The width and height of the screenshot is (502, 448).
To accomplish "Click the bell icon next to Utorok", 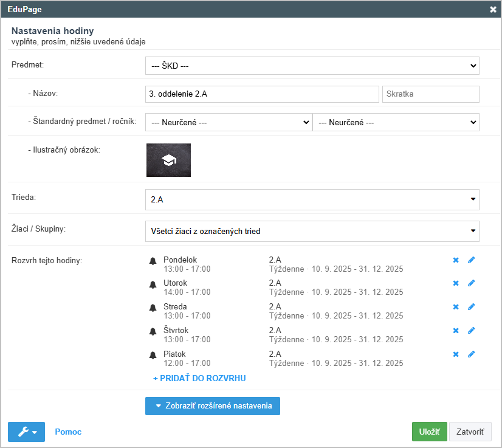I will pyautogui.click(x=153, y=284).
